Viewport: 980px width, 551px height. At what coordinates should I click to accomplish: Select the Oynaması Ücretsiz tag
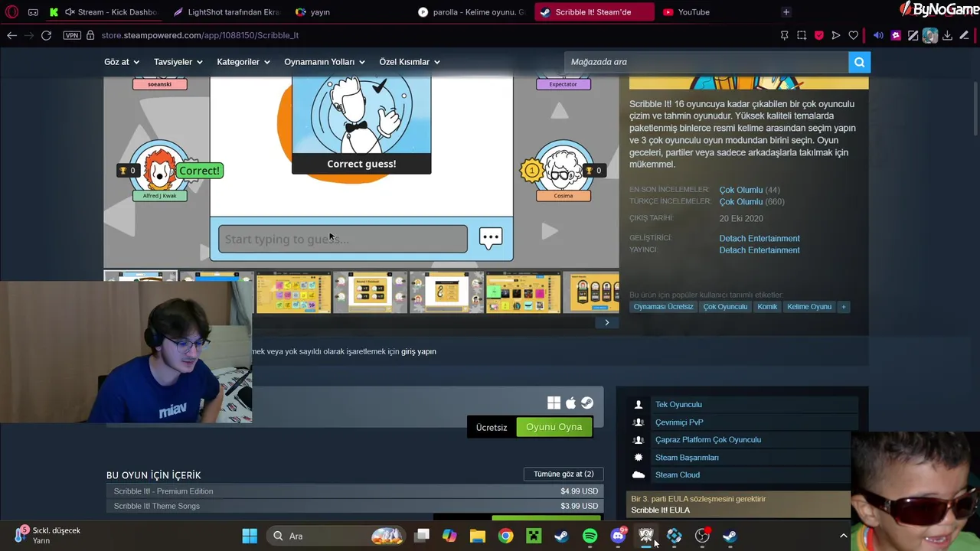click(x=663, y=307)
